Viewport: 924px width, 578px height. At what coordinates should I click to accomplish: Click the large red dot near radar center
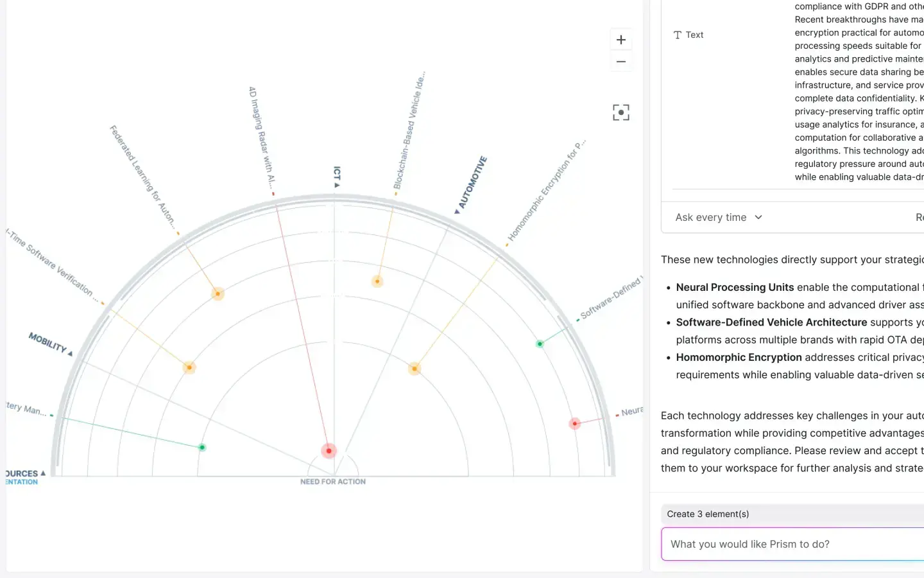[x=329, y=450]
